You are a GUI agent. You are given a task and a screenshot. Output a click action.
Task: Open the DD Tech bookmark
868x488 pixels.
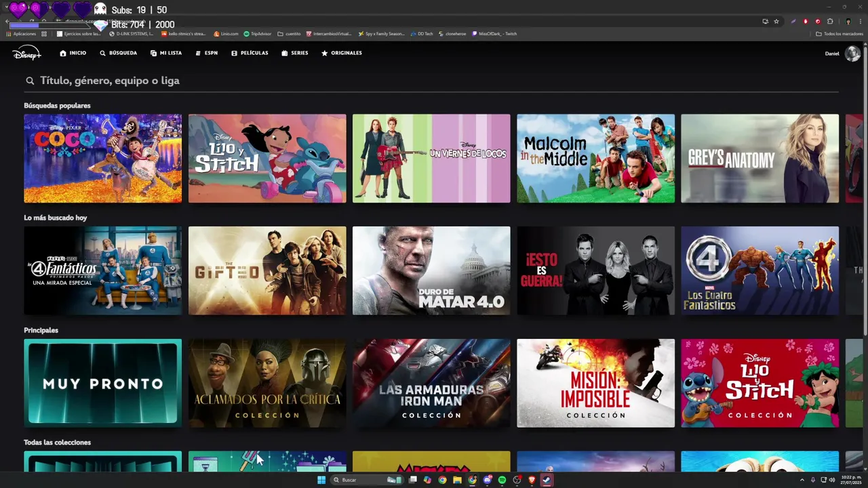[x=421, y=34]
